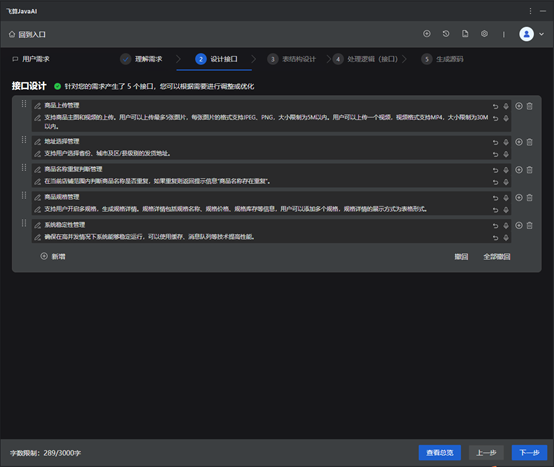Delete the 系统稳定性管理 interface
The image size is (554, 467).
pyautogui.click(x=529, y=226)
